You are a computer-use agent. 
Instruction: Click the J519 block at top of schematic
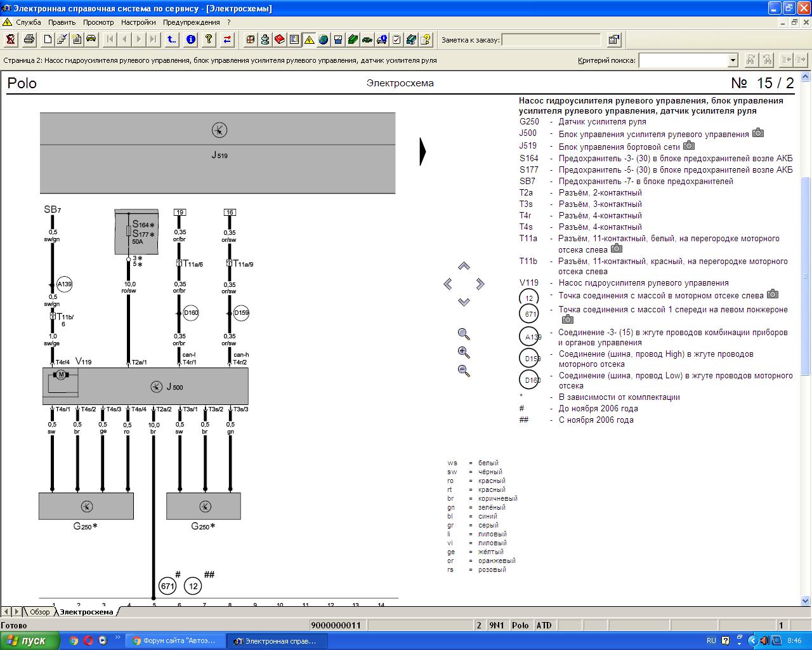pyautogui.click(x=218, y=153)
